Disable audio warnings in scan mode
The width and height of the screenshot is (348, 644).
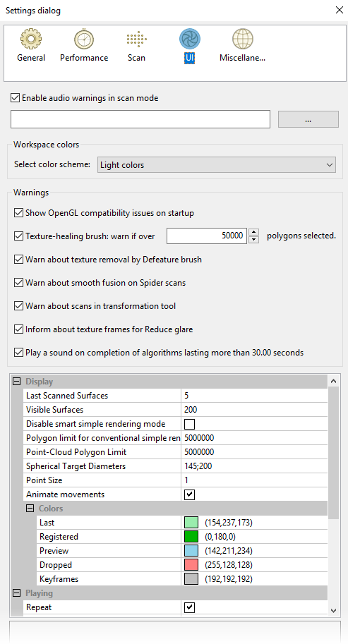(x=15, y=98)
